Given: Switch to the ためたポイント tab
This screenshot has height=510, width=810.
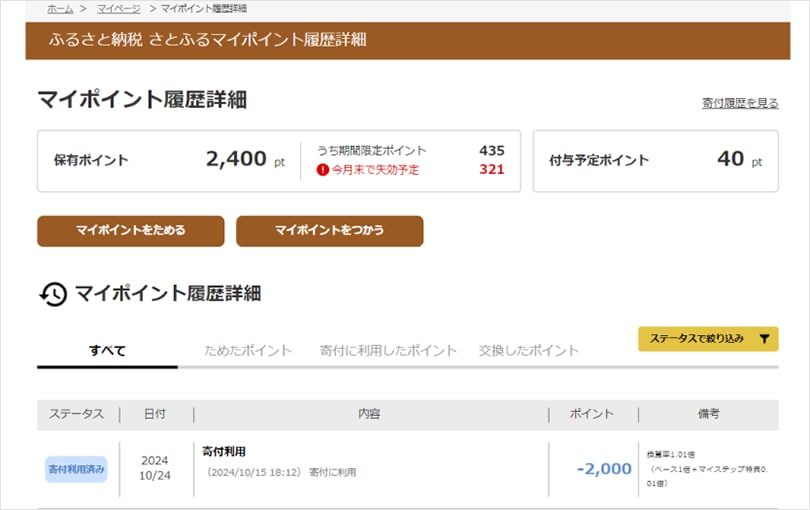Looking at the screenshot, I should click(248, 351).
